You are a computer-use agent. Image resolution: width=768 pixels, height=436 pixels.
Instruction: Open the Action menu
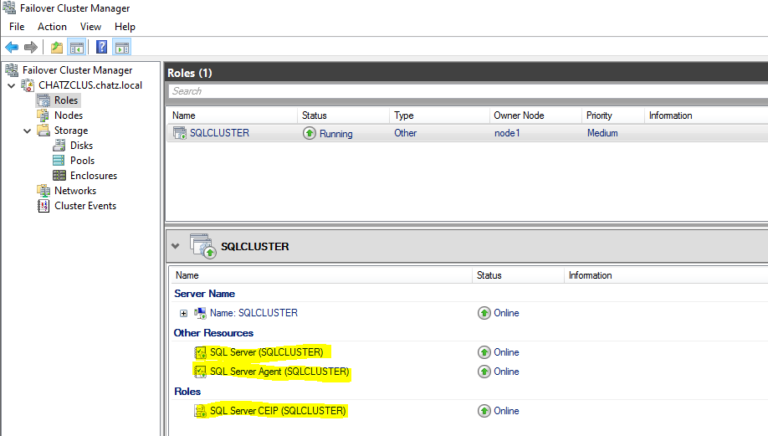pyautogui.click(x=52, y=26)
